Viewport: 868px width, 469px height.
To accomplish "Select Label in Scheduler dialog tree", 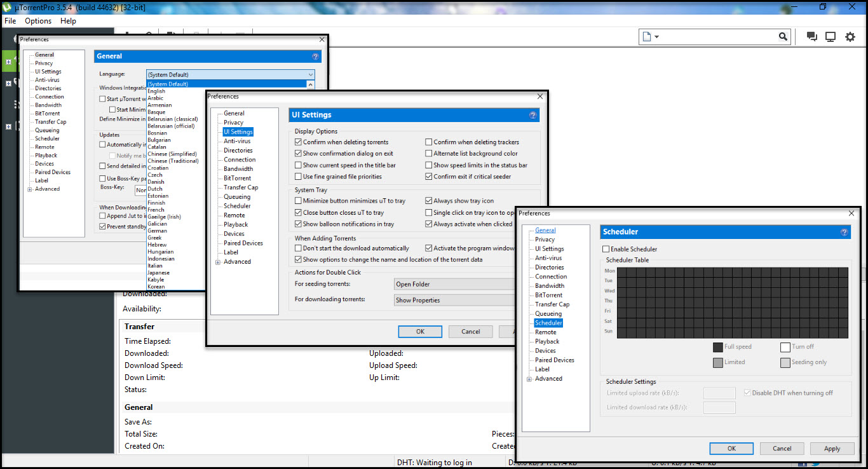I will (x=542, y=369).
